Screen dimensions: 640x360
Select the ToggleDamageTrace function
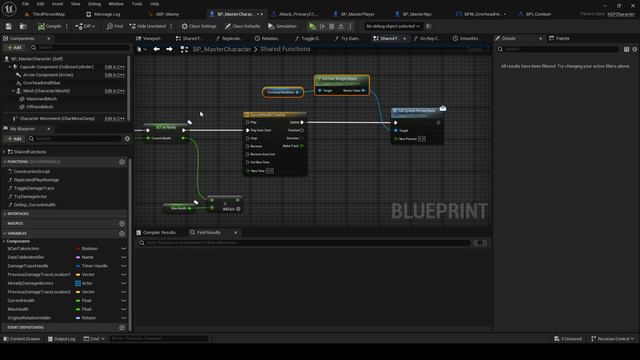click(34, 188)
